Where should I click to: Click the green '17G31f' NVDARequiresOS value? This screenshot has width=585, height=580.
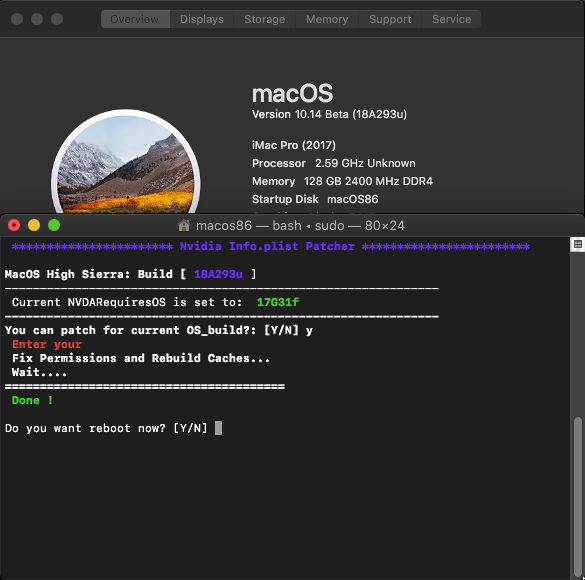coord(278,302)
